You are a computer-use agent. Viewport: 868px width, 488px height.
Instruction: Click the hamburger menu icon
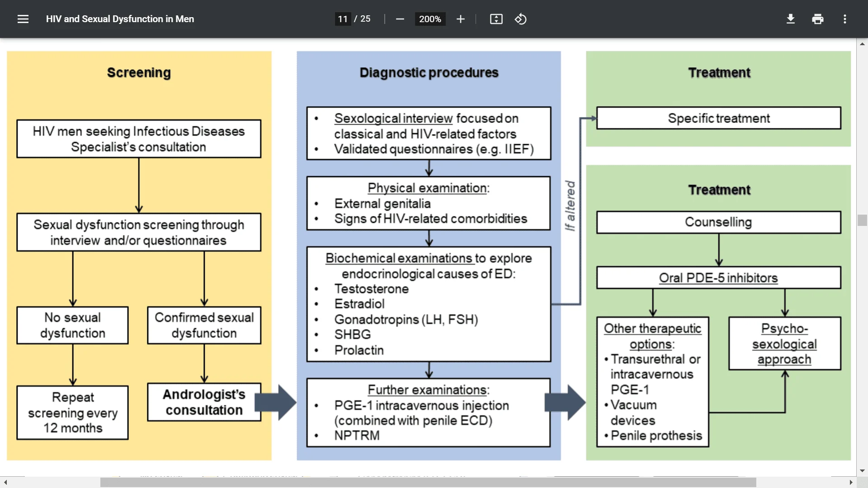click(x=23, y=19)
